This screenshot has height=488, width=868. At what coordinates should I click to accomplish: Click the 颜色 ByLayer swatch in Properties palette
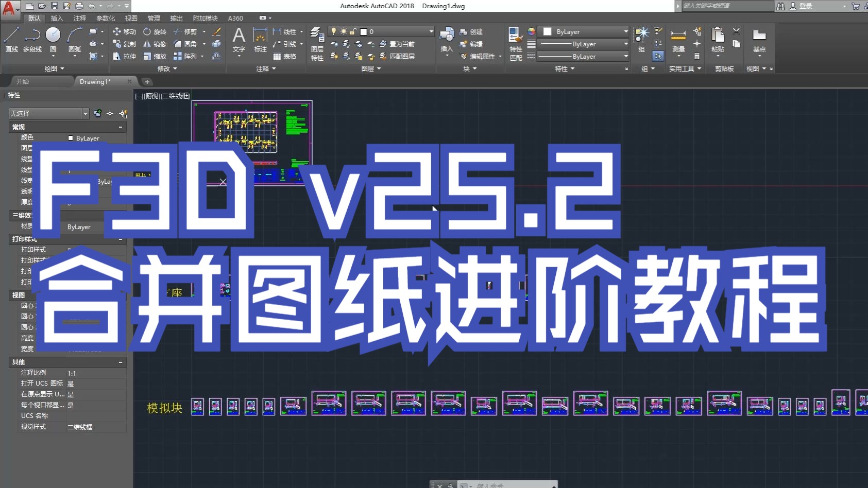71,138
